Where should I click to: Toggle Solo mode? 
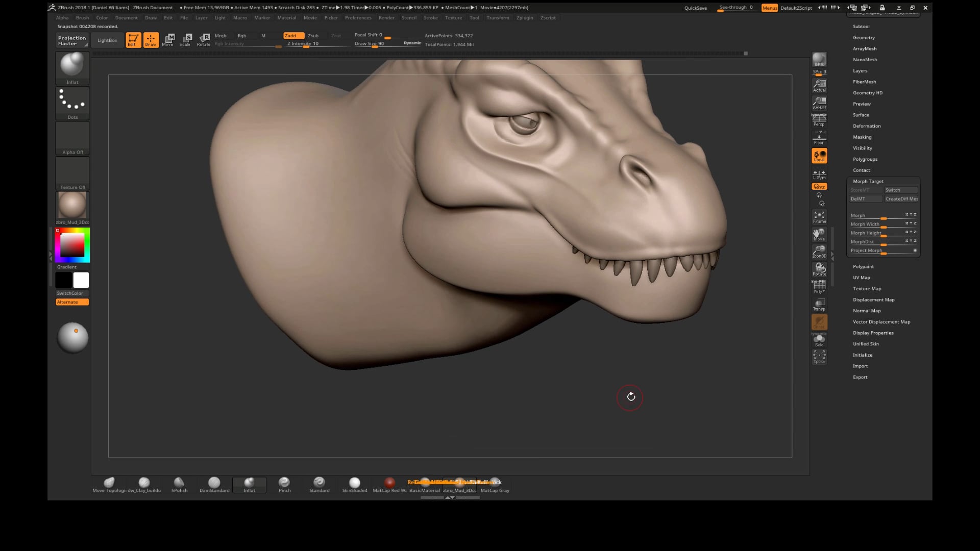(819, 340)
